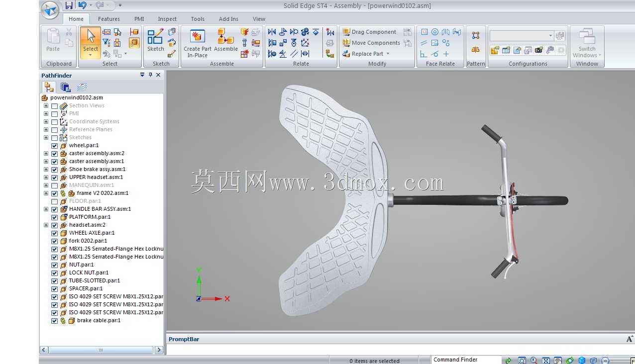635x364 pixels.
Task: Click the Mate relationship icon
Action: tap(272, 32)
